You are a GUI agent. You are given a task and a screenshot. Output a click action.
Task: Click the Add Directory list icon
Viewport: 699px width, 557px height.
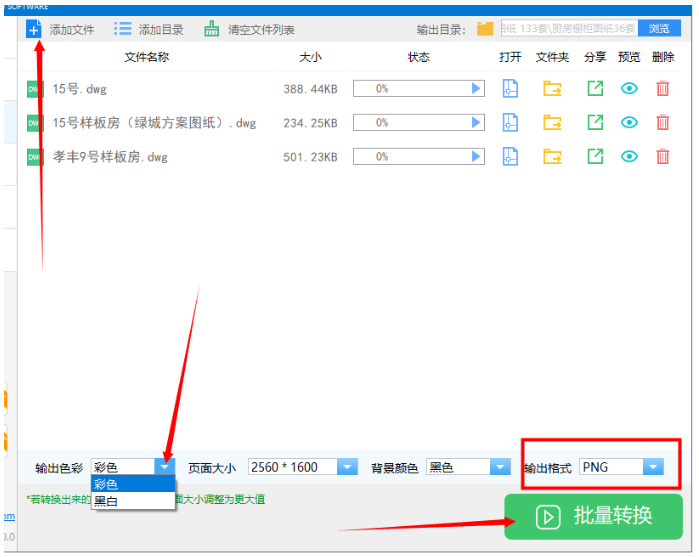coord(123,29)
